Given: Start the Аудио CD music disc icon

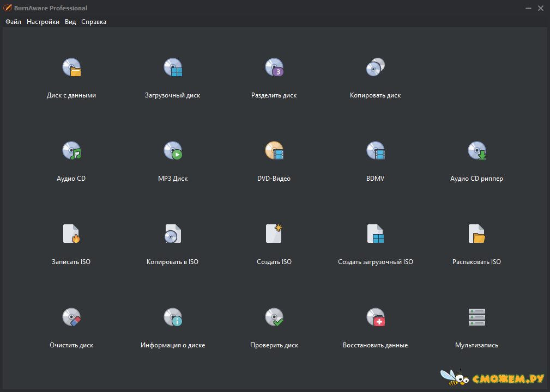Looking at the screenshot, I should (71, 151).
